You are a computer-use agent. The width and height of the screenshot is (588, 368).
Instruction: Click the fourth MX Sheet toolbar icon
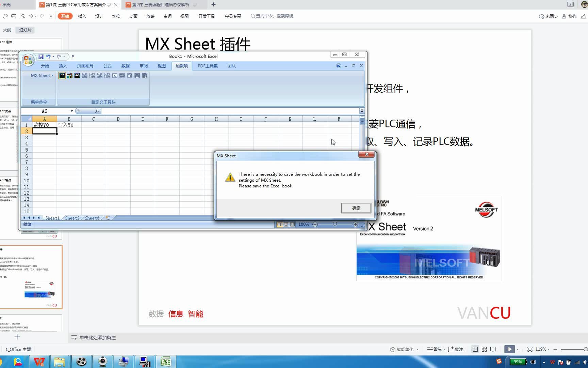85,76
